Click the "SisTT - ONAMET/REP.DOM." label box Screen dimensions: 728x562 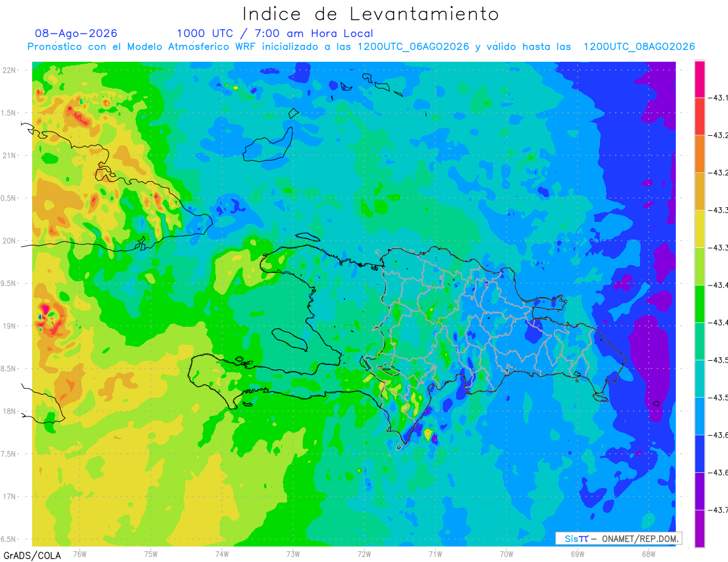[619, 538]
